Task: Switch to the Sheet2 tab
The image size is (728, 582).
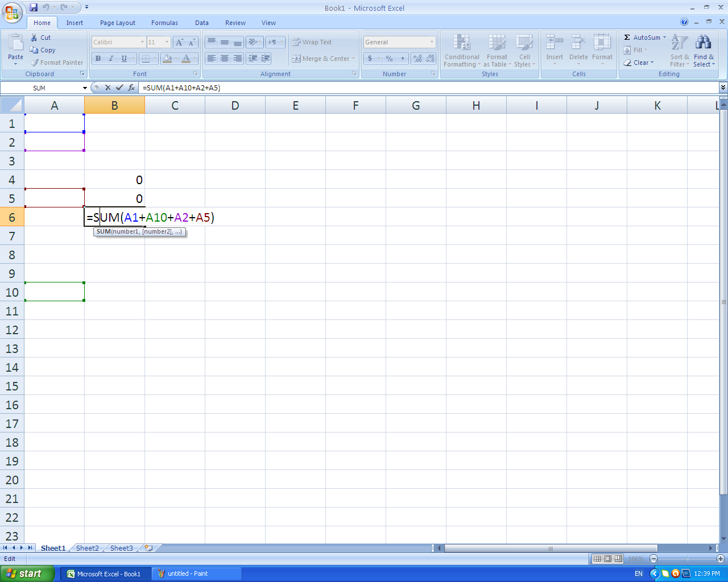Action: 88,548
